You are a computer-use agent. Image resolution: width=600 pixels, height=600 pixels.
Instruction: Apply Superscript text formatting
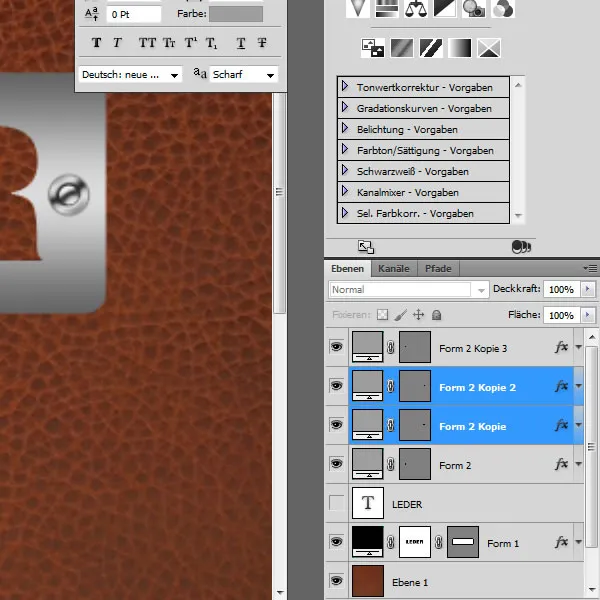coord(190,42)
